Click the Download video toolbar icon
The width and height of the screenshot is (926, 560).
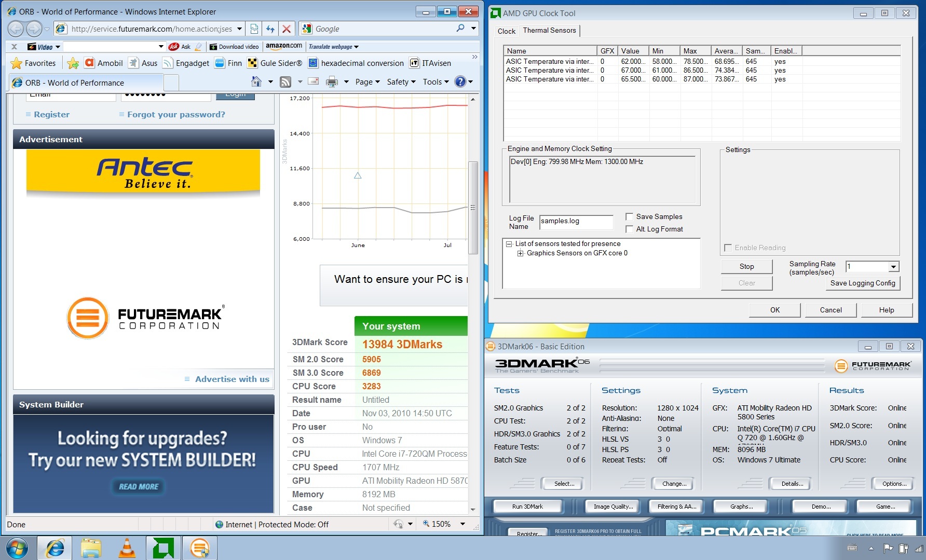234,47
